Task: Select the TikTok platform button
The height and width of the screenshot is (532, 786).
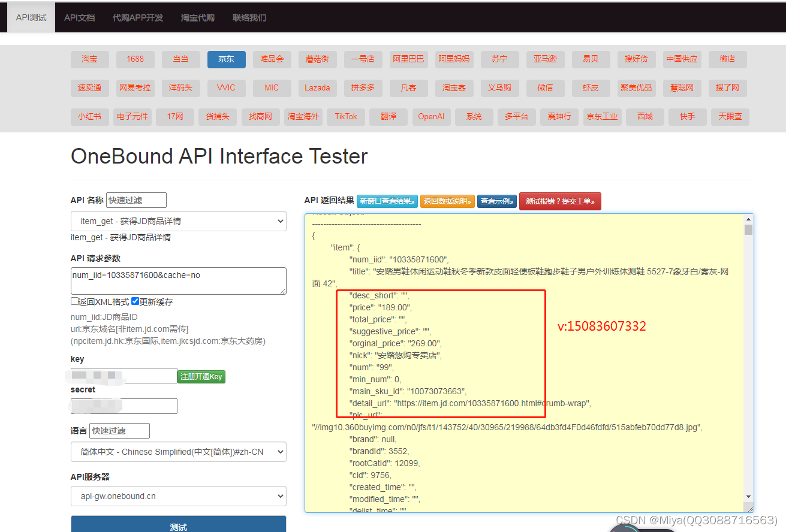Action: (346, 117)
